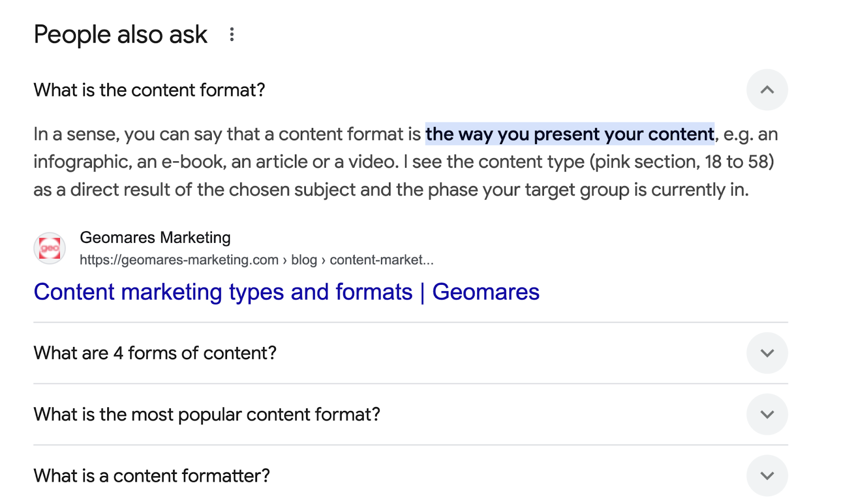Screen dimensions: 841x504
Task: Click the 'blog' segment in the breadcrumb
Action: [304, 260]
